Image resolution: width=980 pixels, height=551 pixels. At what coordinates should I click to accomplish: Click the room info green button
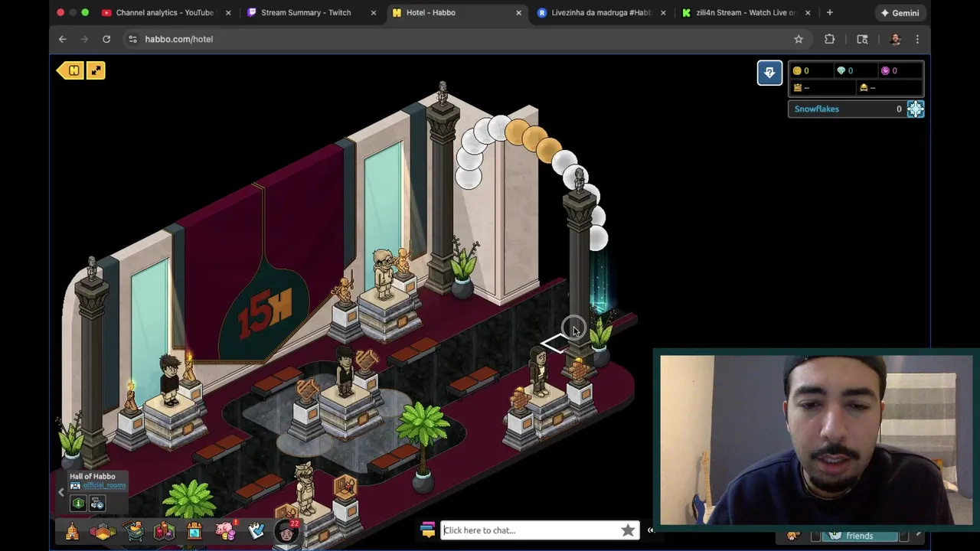pos(78,503)
